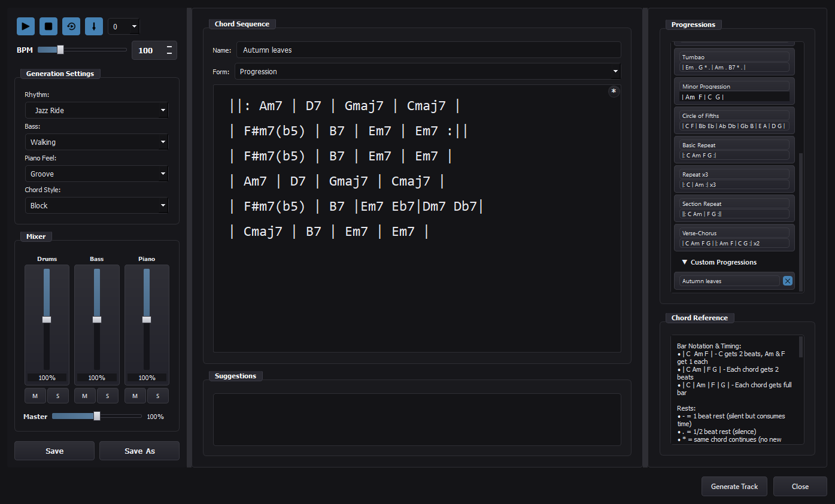835x504 pixels.
Task: Increase BPM with the stepper arrows
Action: coord(169,46)
